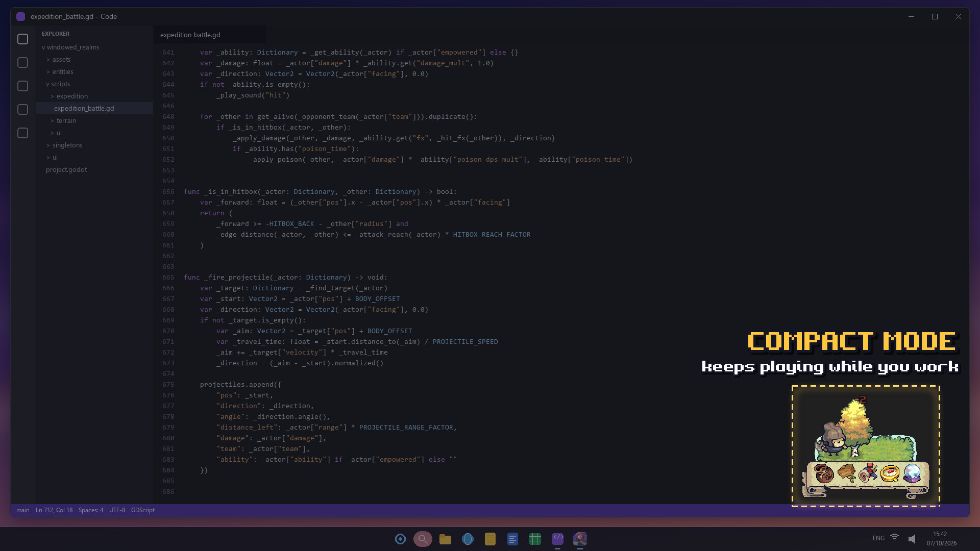The height and width of the screenshot is (551, 980).
Task: Click the crystal ball icon in game widget
Action: click(912, 473)
